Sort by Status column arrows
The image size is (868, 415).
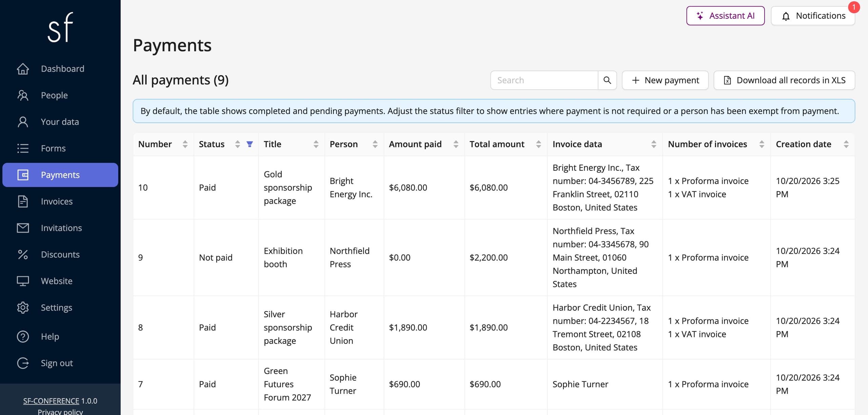click(238, 144)
